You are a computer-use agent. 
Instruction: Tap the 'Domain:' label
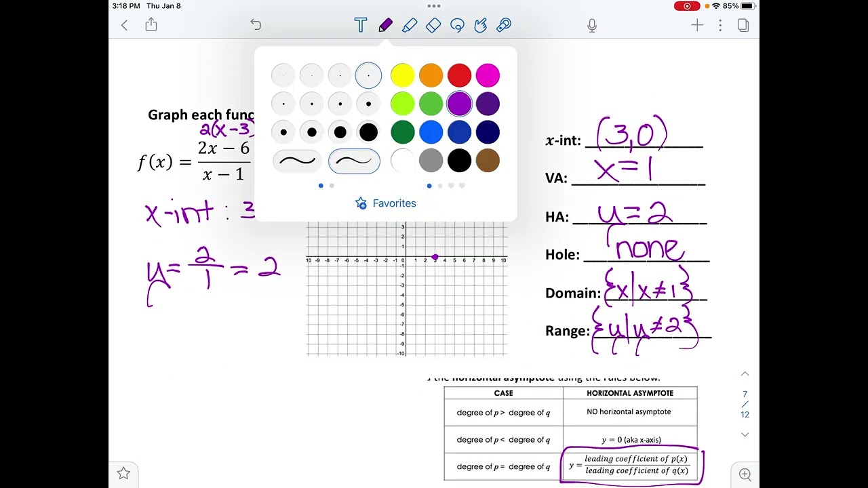(x=573, y=293)
